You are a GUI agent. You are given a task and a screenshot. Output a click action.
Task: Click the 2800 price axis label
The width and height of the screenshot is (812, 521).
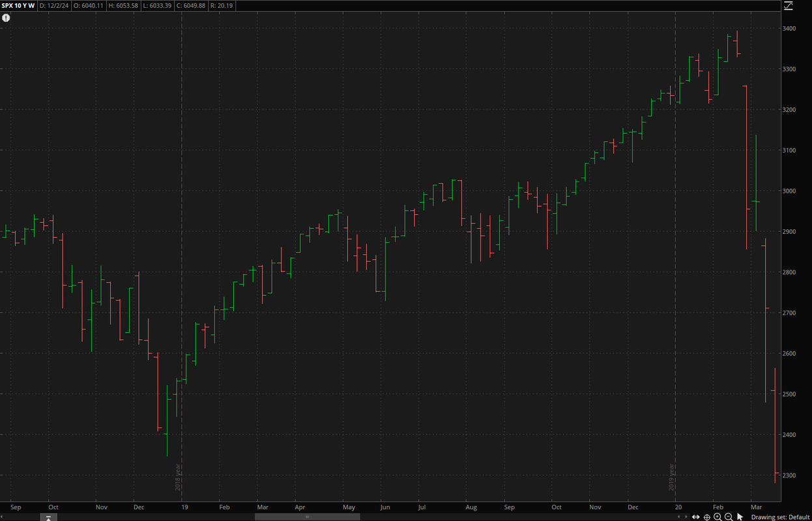789,272
